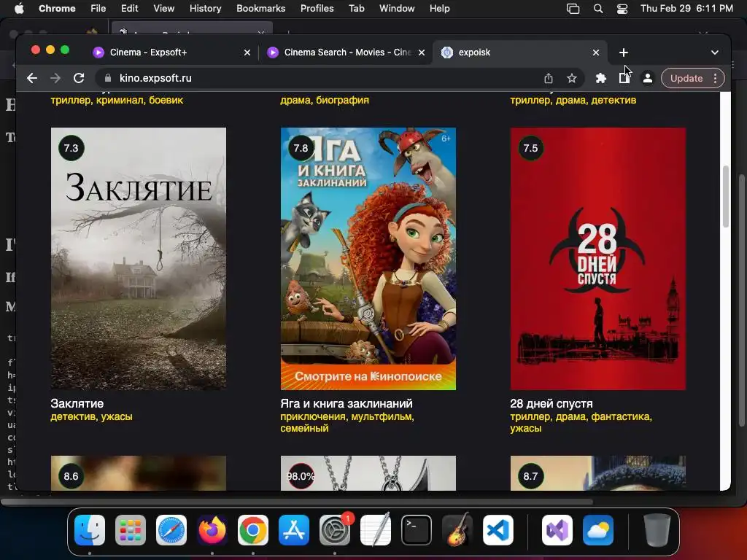747x560 pixels.
Task: Click genres text 'детектив, ужасы'
Action: point(91,416)
